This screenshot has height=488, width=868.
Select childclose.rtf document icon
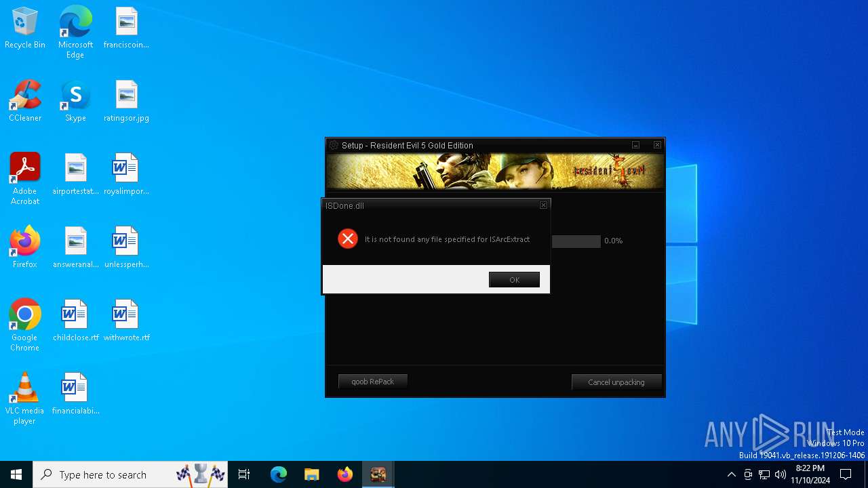point(75,321)
